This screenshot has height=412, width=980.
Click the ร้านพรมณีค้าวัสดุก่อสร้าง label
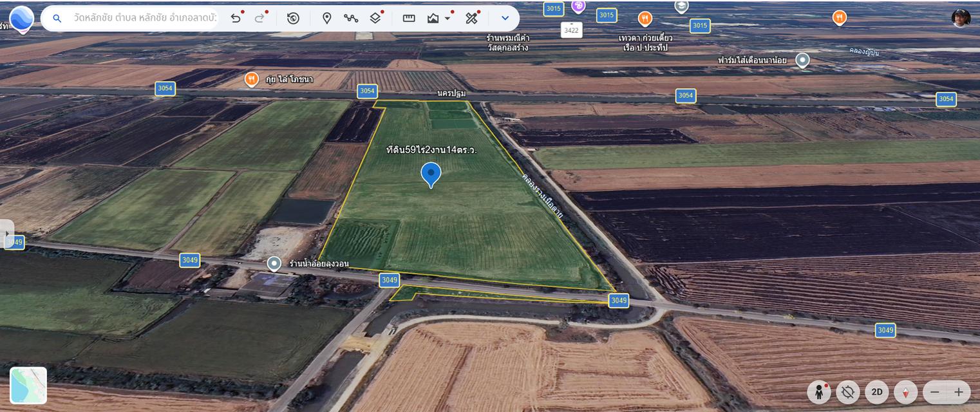coord(508,42)
